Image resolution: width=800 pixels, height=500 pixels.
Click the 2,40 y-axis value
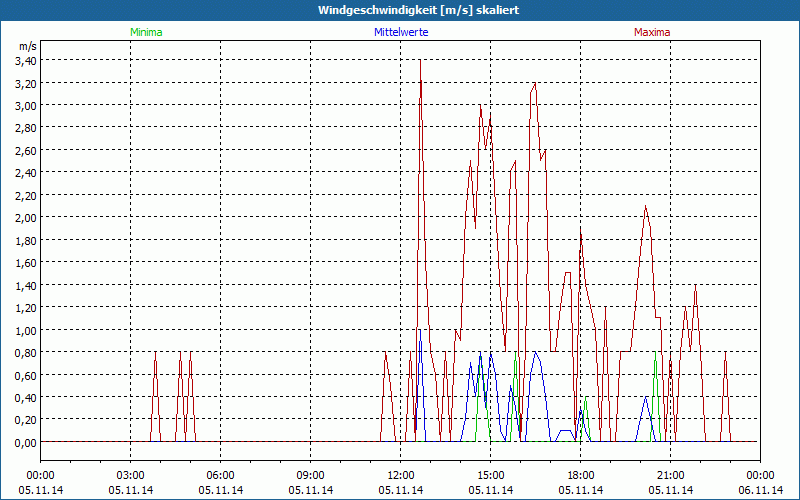(x=26, y=173)
